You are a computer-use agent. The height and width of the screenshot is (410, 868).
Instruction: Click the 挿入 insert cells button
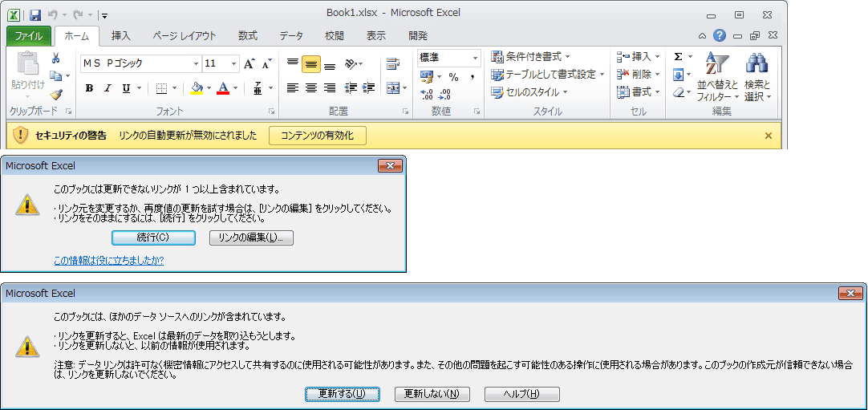pyautogui.click(x=635, y=56)
